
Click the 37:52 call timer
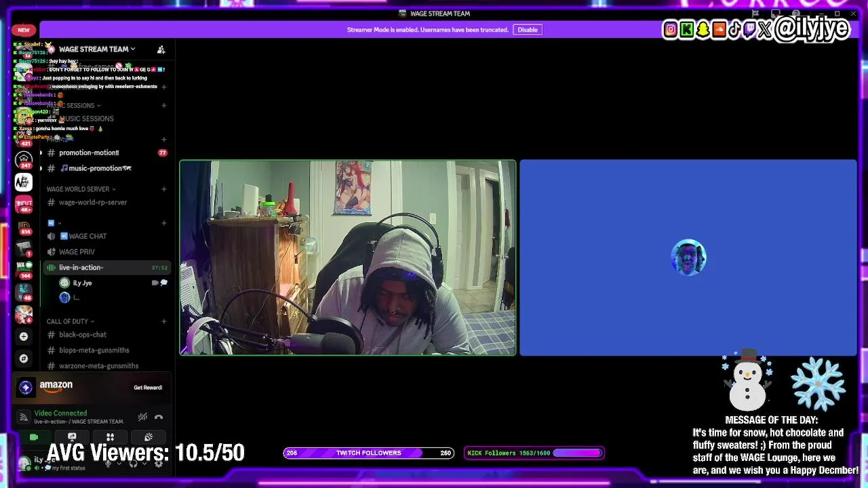pyautogui.click(x=159, y=268)
